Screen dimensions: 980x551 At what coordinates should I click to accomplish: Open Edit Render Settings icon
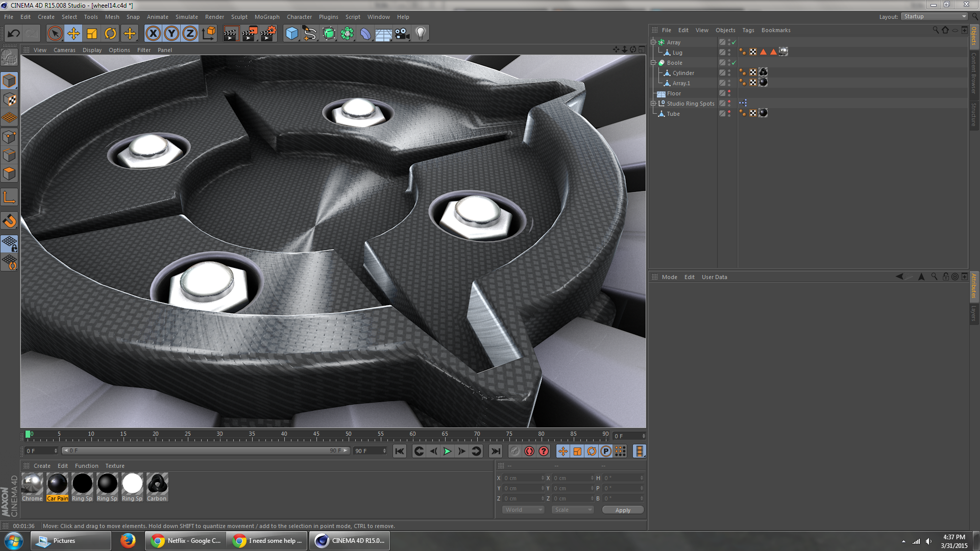[268, 34]
